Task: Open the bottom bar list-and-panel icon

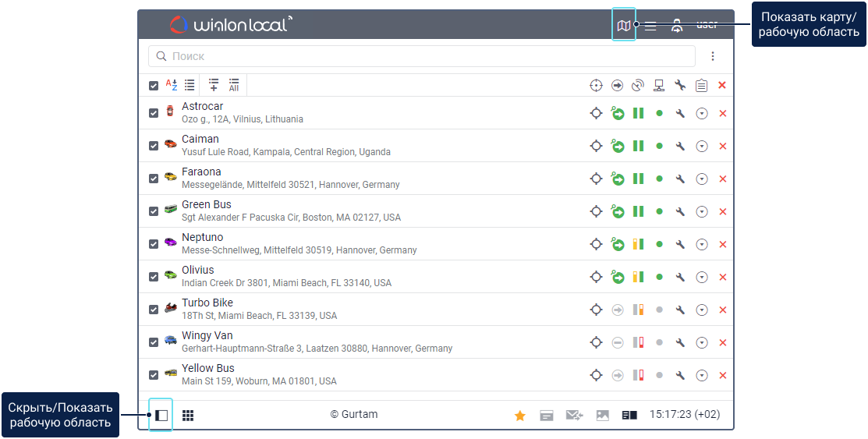Action: (630, 415)
